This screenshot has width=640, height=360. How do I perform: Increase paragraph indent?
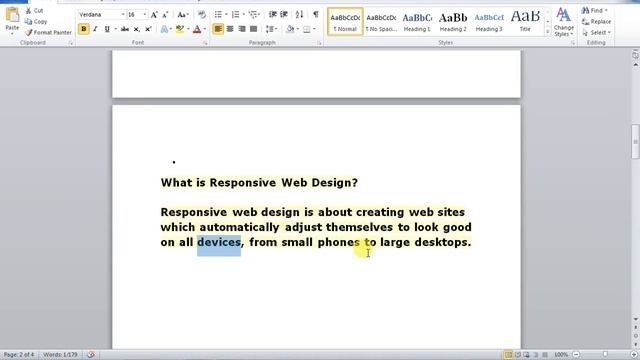pos(284,15)
